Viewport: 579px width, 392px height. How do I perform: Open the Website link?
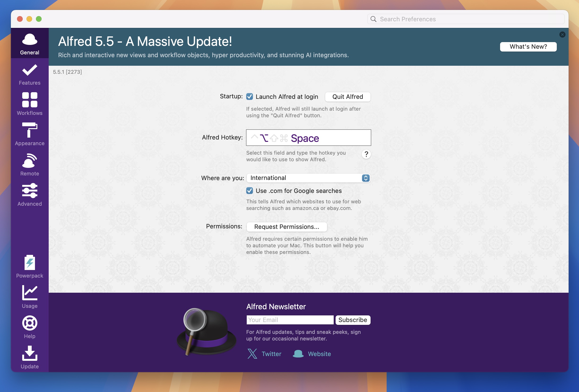click(320, 354)
